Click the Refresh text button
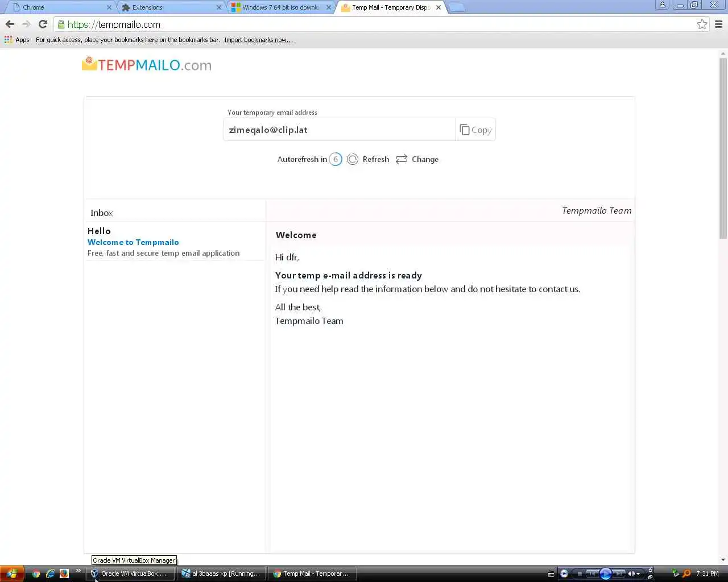The image size is (728, 582). coord(376,159)
